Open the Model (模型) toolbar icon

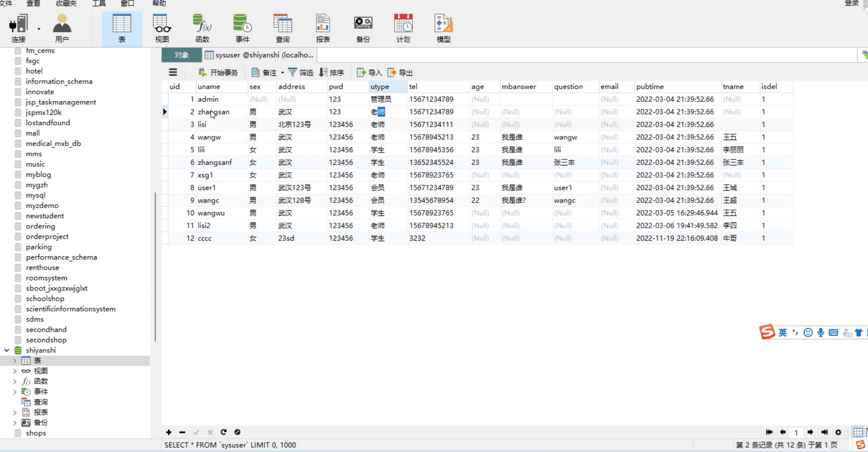444,28
